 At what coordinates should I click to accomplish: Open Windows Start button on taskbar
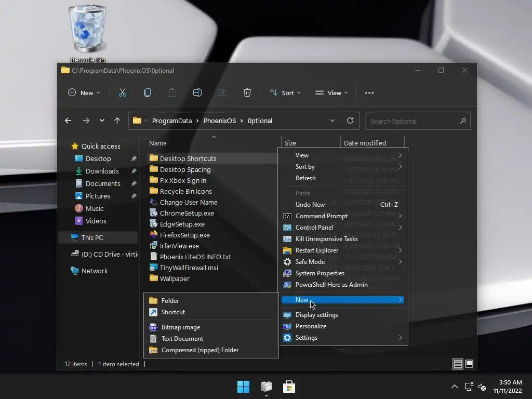243,387
